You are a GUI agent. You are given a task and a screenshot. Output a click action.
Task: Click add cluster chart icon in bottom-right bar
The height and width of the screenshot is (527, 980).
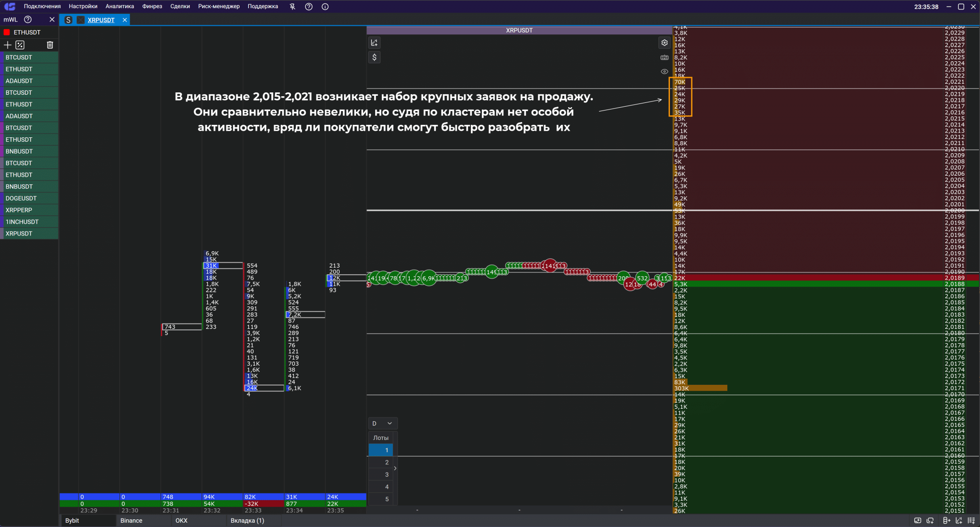click(958, 520)
